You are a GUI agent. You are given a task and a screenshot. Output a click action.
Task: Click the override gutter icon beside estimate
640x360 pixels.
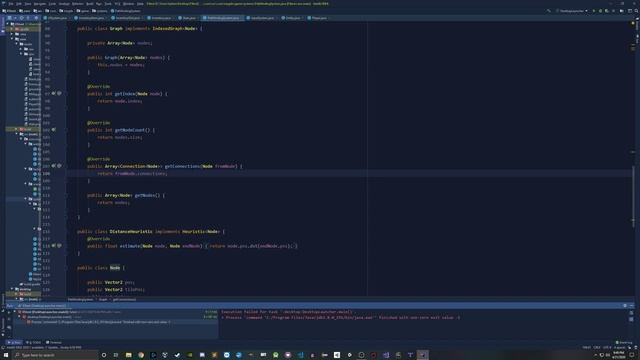click(x=53, y=246)
